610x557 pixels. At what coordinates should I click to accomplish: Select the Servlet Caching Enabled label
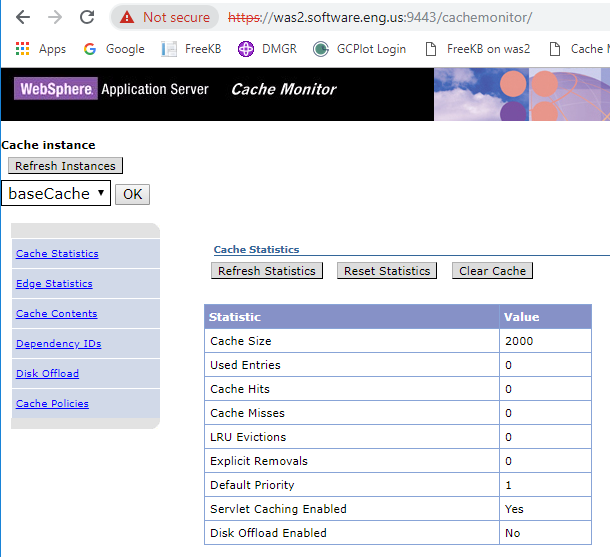click(278, 509)
